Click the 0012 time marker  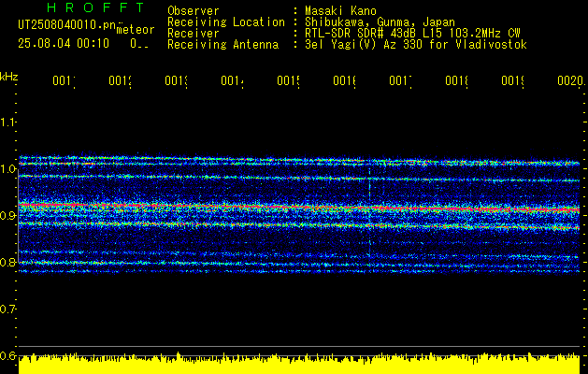coord(120,80)
